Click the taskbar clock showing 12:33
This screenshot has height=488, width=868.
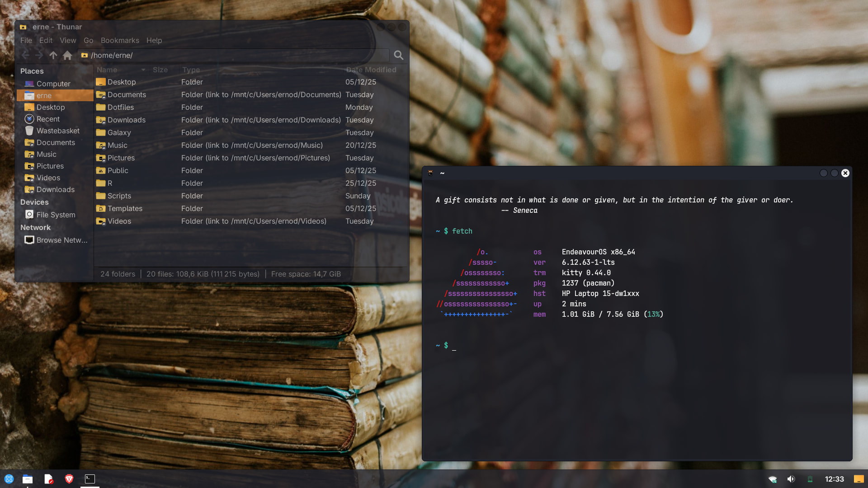click(x=834, y=479)
